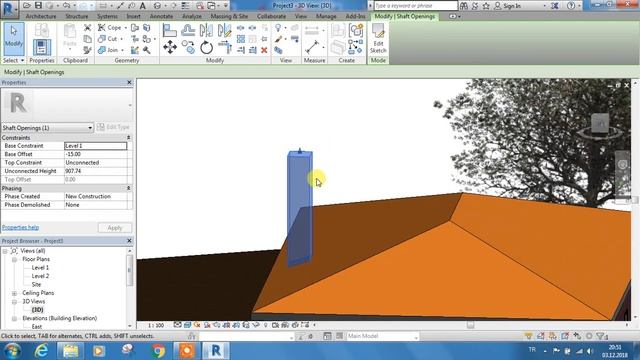Viewport: 640px width, 360px height.
Task: Click the Rotate tool icon
Action: coord(206,48)
